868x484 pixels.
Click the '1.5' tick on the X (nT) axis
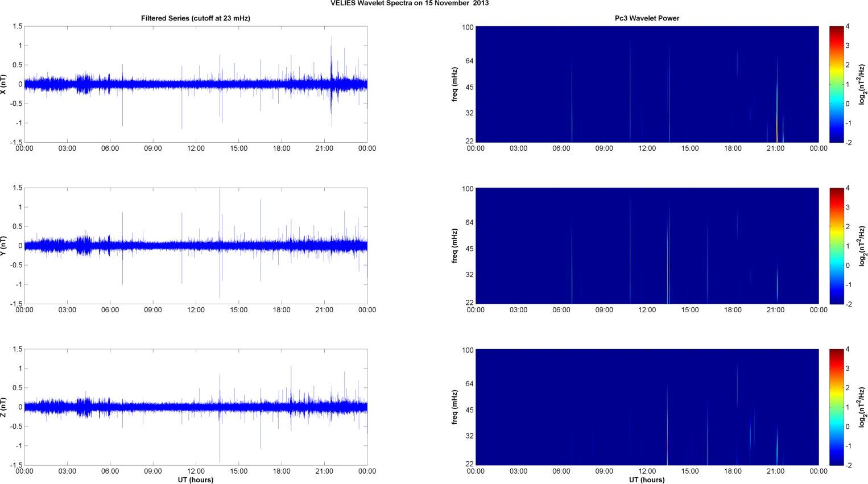pyautogui.click(x=18, y=27)
